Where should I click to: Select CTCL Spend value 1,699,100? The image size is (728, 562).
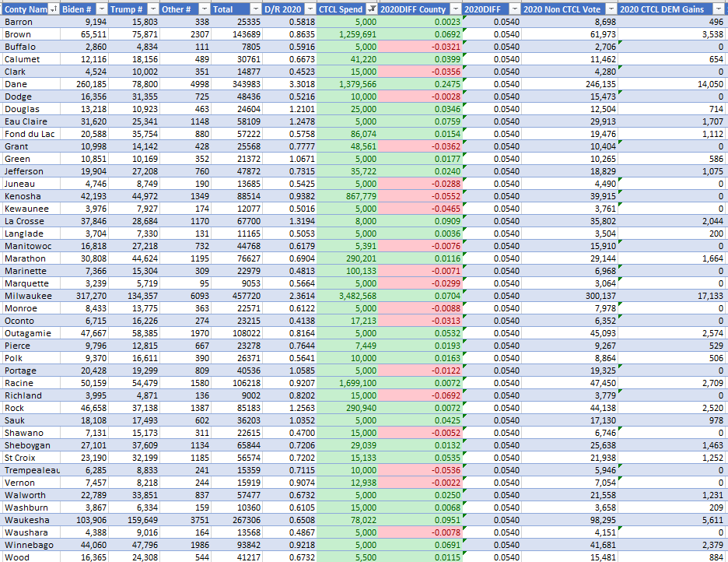[x=348, y=383]
